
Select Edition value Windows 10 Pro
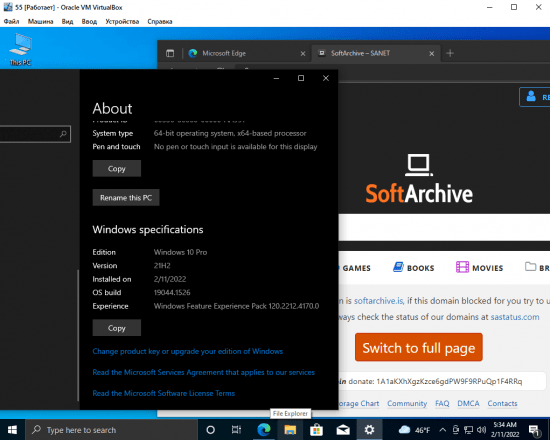(180, 252)
